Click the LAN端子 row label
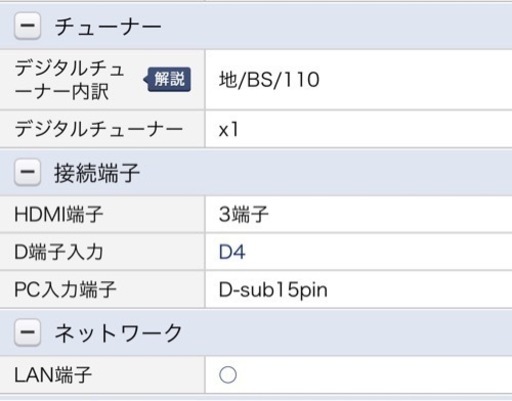 coord(53,375)
